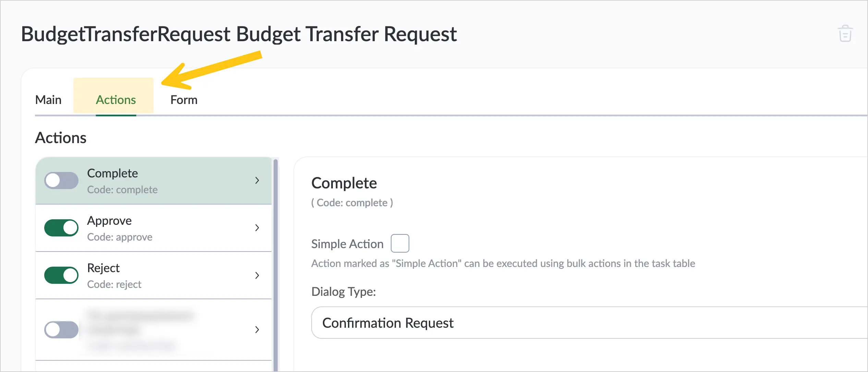Select the Complete action row

coord(154,181)
